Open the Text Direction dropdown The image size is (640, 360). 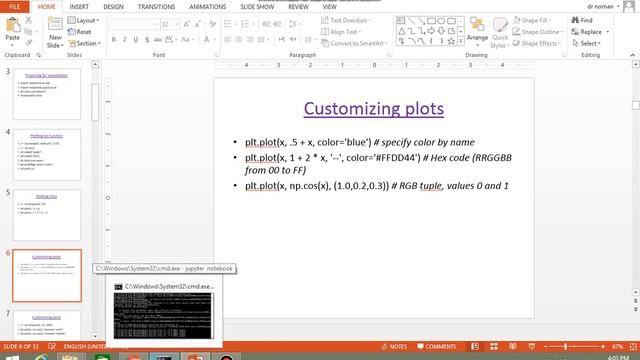tap(346, 20)
